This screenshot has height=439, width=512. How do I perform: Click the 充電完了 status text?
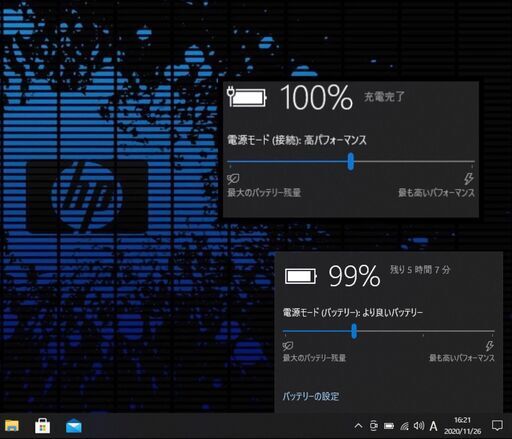pyautogui.click(x=384, y=97)
